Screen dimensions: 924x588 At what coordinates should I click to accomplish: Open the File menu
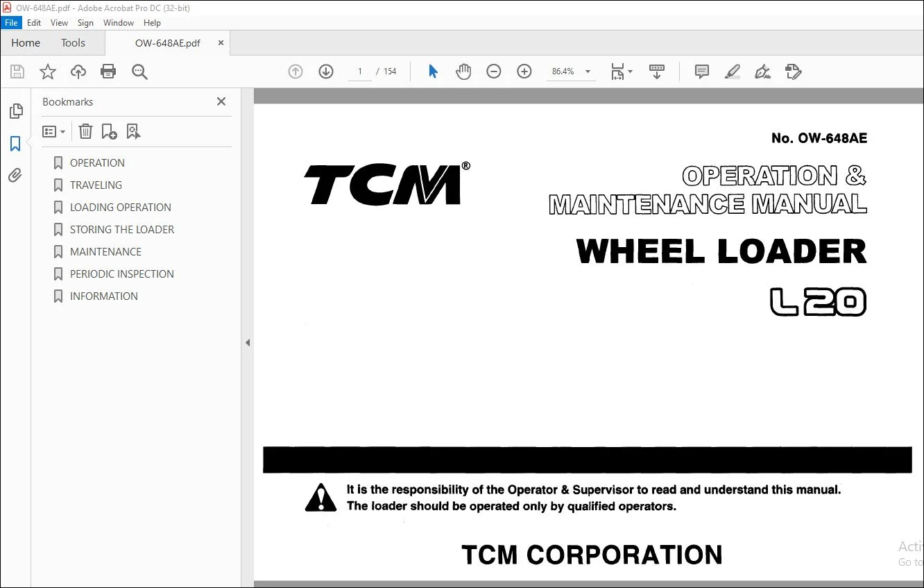pyautogui.click(x=12, y=23)
